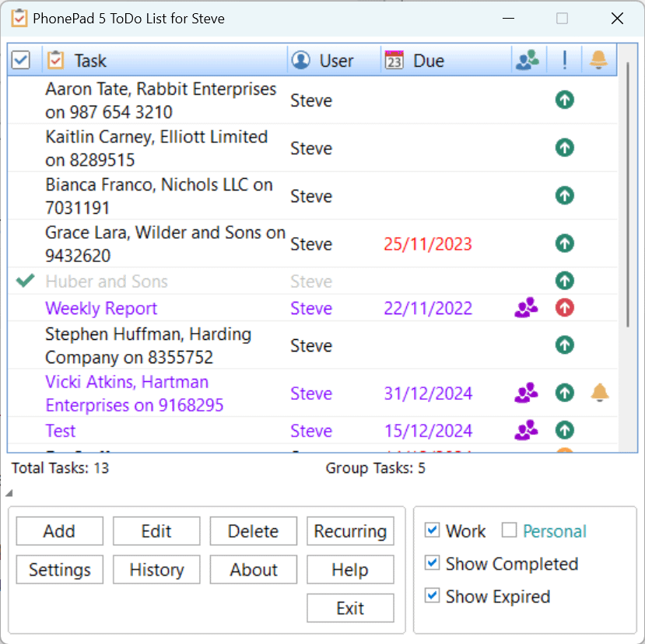Select the Stephen Huffman, Harding Company task
This screenshot has height=644, width=645.
click(x=313, y=345)
